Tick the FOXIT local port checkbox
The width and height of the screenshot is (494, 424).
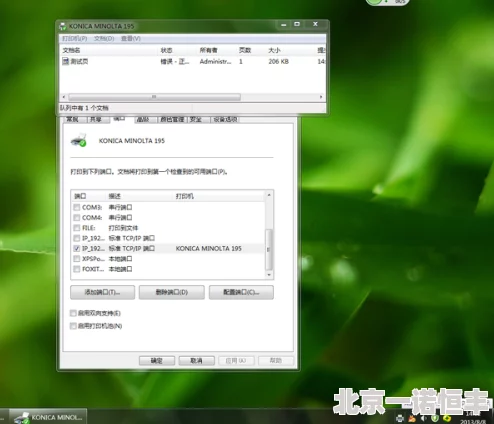pyautogui.click(x=77, y=269)
